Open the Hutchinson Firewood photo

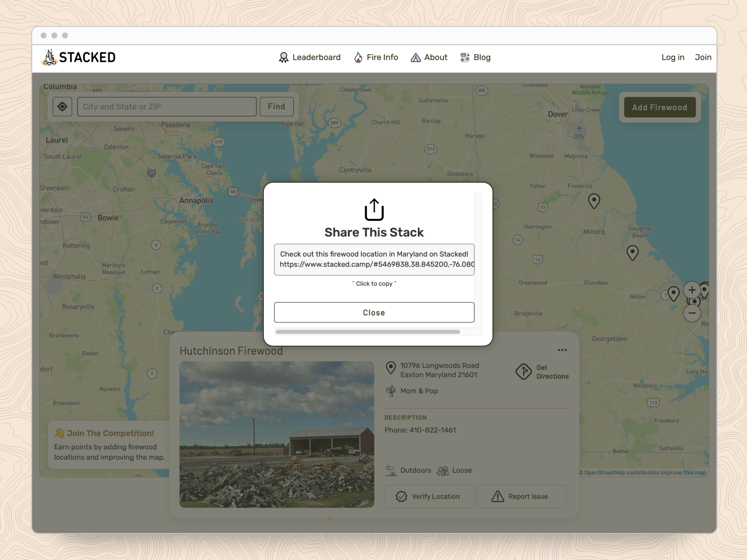click(277, 434)
